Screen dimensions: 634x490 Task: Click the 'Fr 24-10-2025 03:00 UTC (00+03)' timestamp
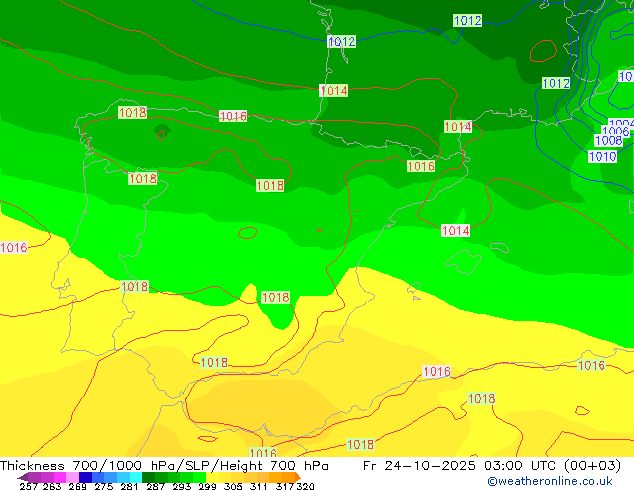coord(492,465)
